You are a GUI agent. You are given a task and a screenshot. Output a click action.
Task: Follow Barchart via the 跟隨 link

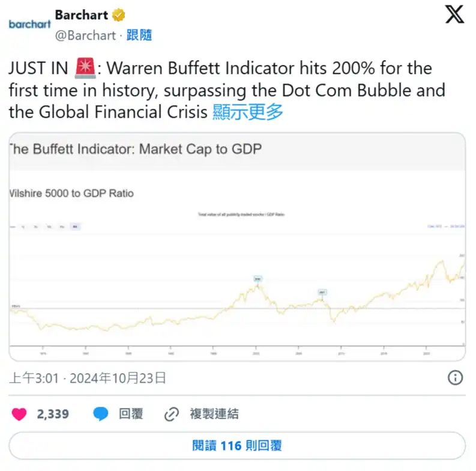(139, 35)
